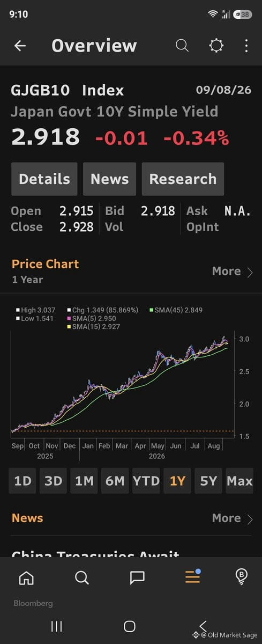Select the 1D chart range
The height and width of the screenshot is (644, 262).
[23, 481]
